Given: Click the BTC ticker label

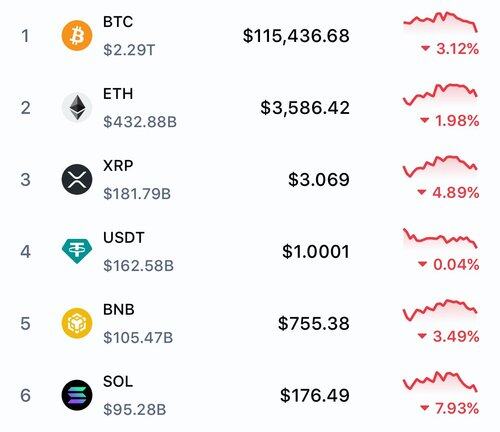Looking at the screenshot, I should pyautogui.click(x=118, y=22).
